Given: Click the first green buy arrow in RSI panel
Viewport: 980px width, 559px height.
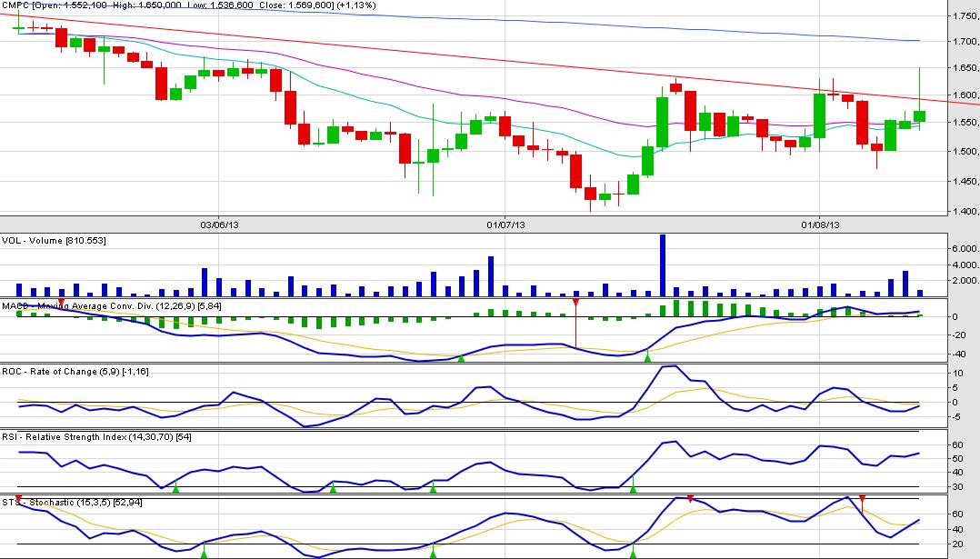Looking at the screenshot, I should 175,489.
